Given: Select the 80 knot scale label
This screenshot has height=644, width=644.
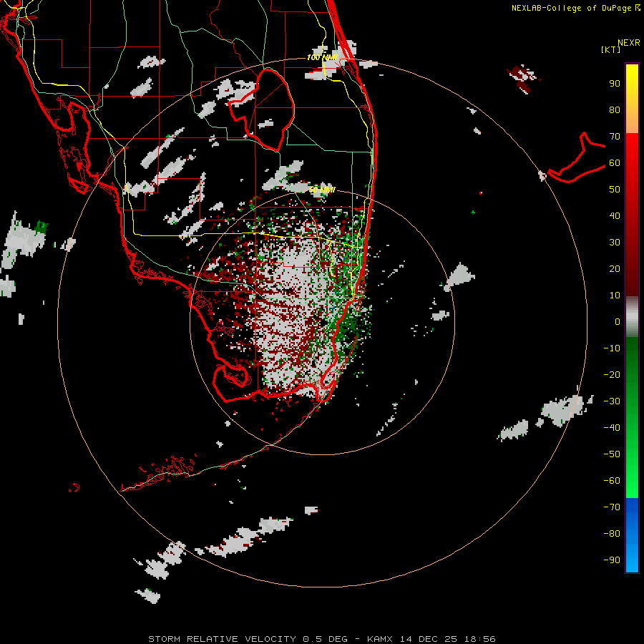Looking at the screenshot, I should (x=615, y=110).
